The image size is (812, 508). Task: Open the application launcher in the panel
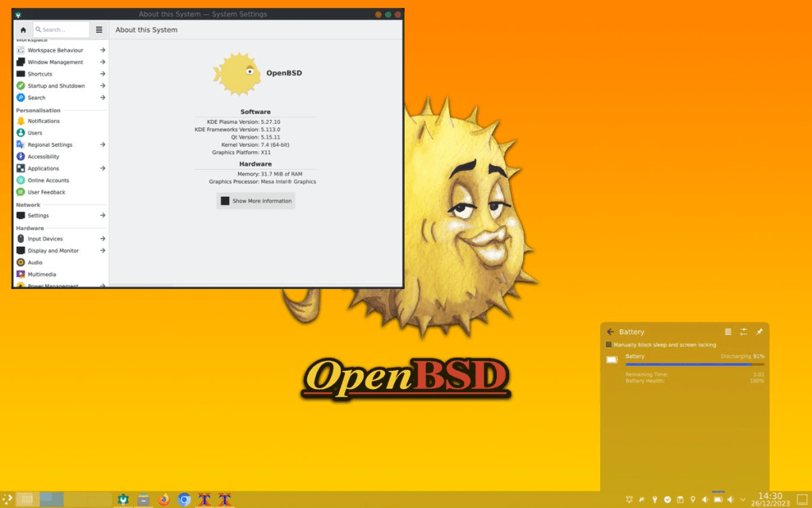(x=8, y=499)
